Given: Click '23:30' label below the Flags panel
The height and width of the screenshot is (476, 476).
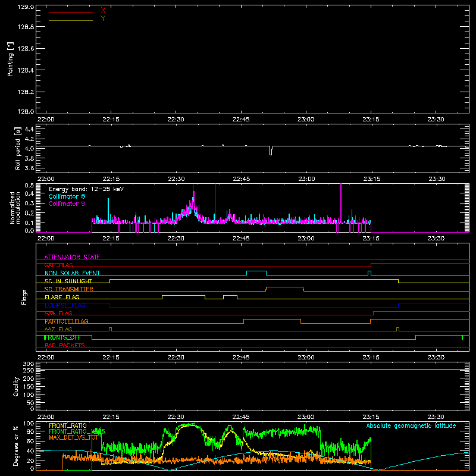Looking at the screenshot, I should pos(436,358).
